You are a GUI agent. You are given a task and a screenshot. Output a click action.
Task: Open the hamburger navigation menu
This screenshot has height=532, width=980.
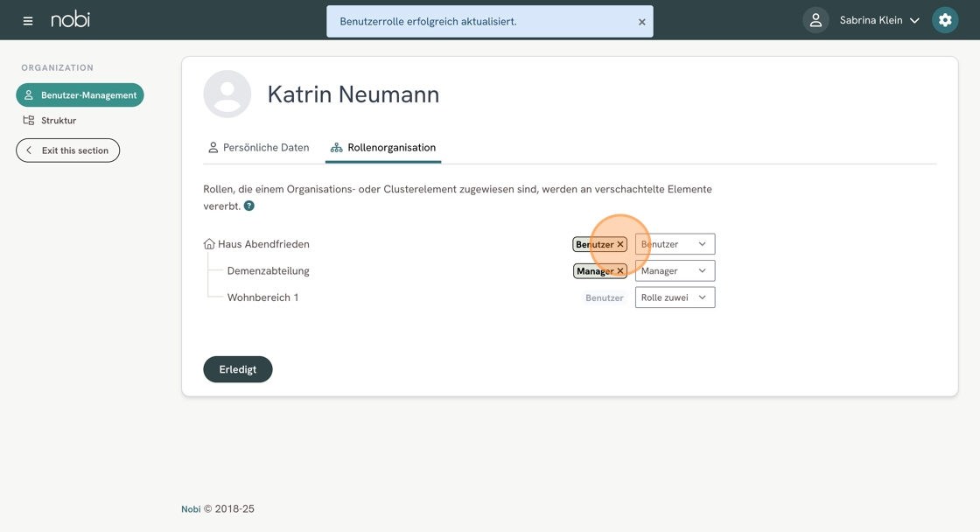click(x=28, y=20)
